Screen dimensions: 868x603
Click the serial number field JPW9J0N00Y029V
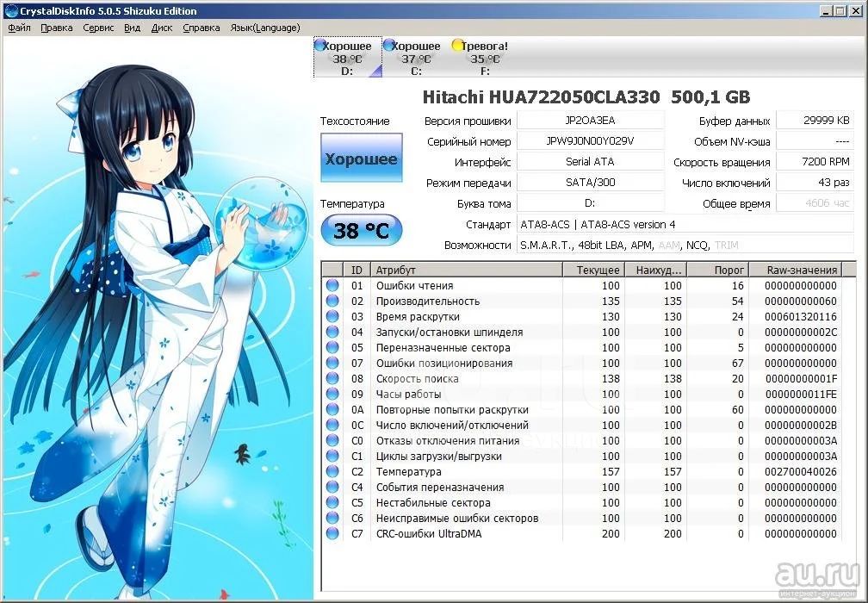coord(590,140)
